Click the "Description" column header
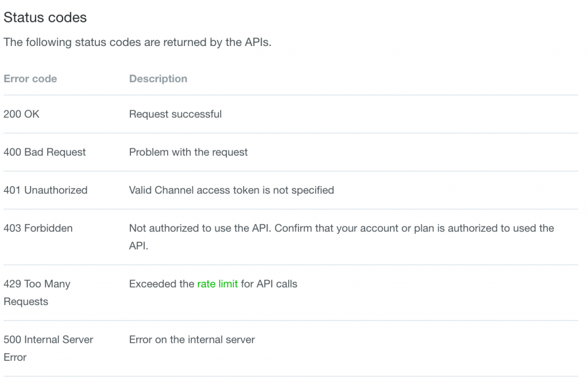The width and height of the screenshot is (588, 382). (x=158, y=79)
